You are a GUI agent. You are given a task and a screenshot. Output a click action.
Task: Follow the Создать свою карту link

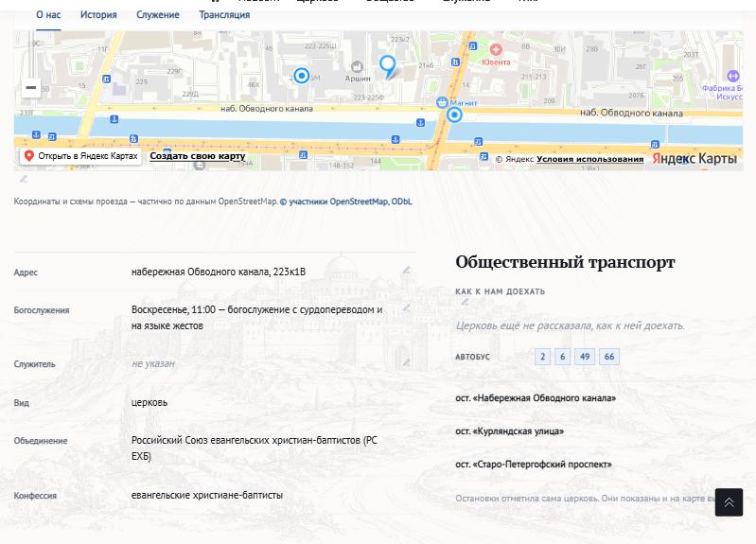click(198, 156)
